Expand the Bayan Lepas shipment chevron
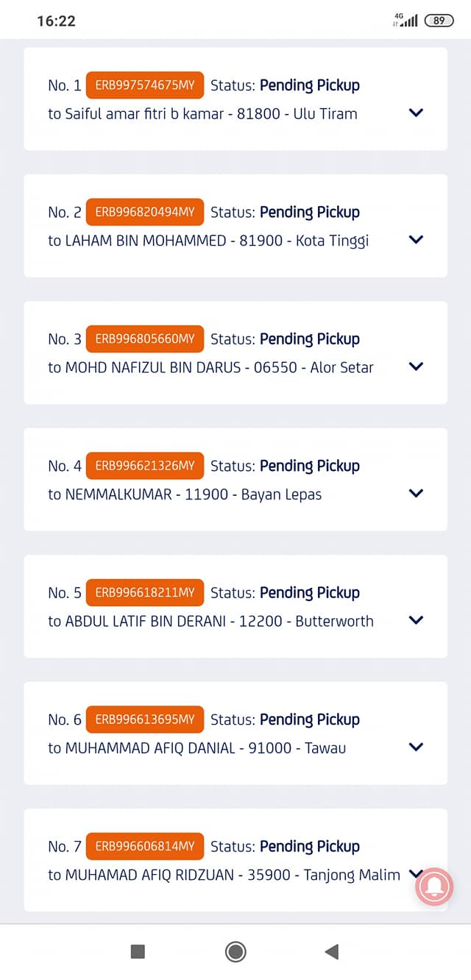The image size is (471, 980). [416, 493]
